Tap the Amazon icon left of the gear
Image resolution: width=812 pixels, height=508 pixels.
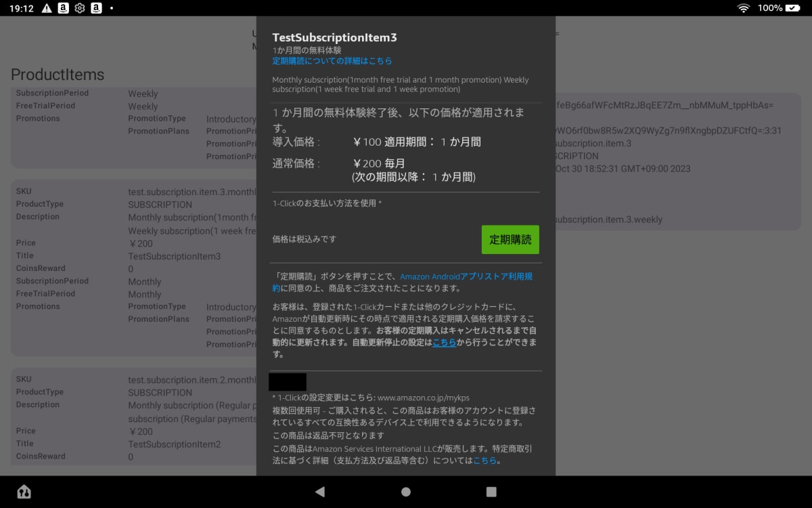(63, 8)
